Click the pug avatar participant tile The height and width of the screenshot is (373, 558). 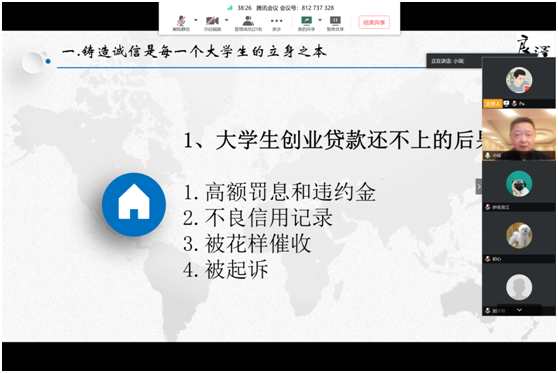(x=519, y=186)
